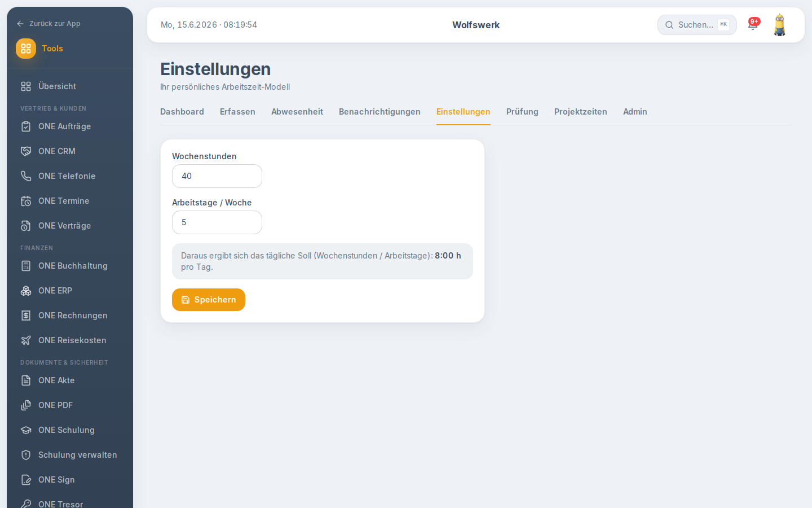
Task: Click the magnifier icon in search box
Action: click(669, 25)
